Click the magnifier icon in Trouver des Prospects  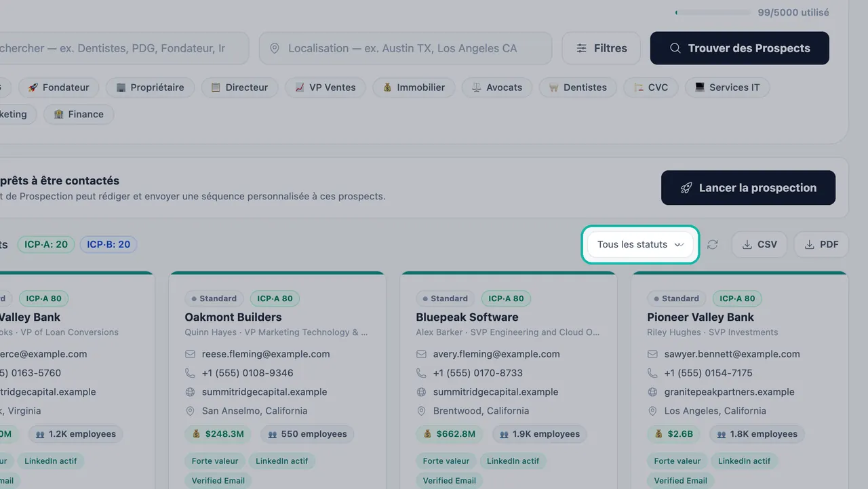point(675,48)
